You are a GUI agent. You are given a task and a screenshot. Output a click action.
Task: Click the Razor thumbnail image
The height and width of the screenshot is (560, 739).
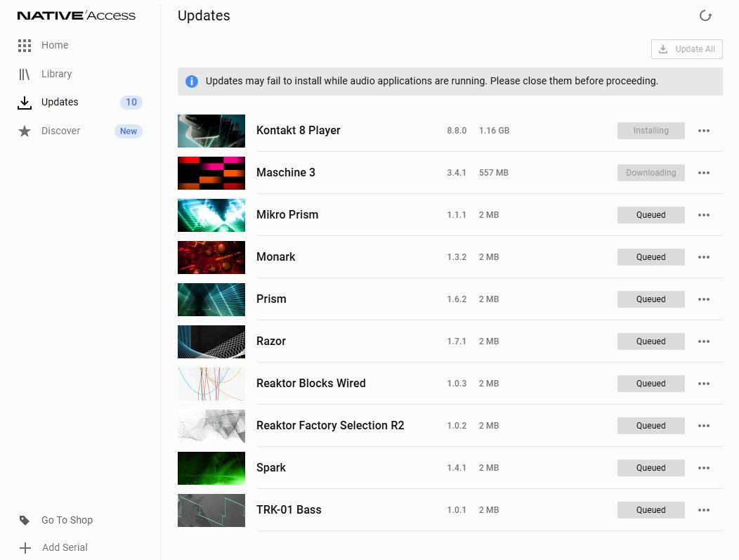tap(211, 341)
